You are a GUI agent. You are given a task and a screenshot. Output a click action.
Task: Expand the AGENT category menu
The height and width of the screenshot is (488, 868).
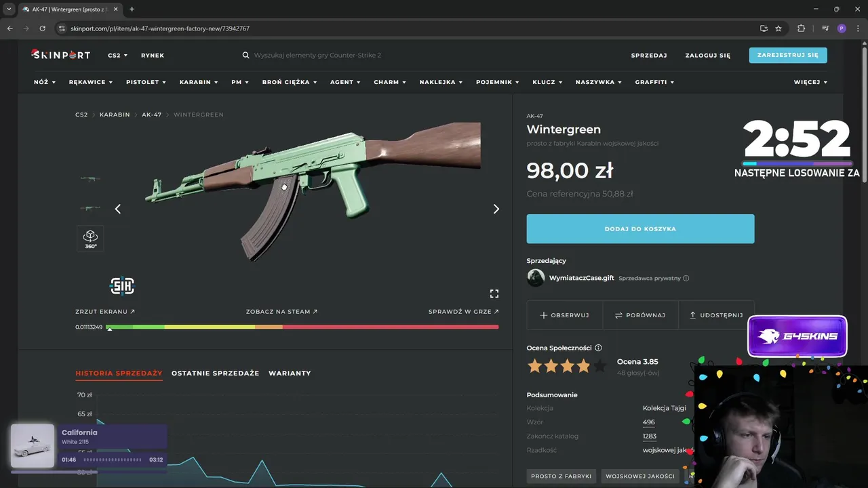(345, 82)
